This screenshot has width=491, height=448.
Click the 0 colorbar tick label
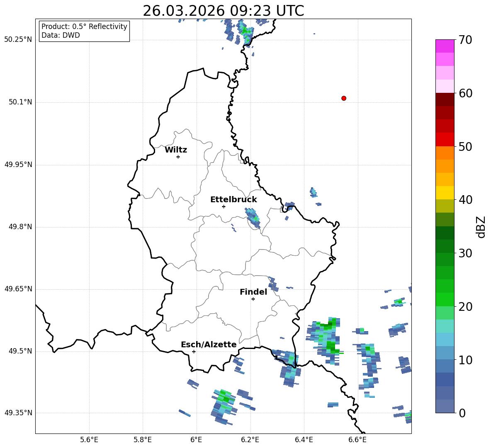[x=462, y=413]
